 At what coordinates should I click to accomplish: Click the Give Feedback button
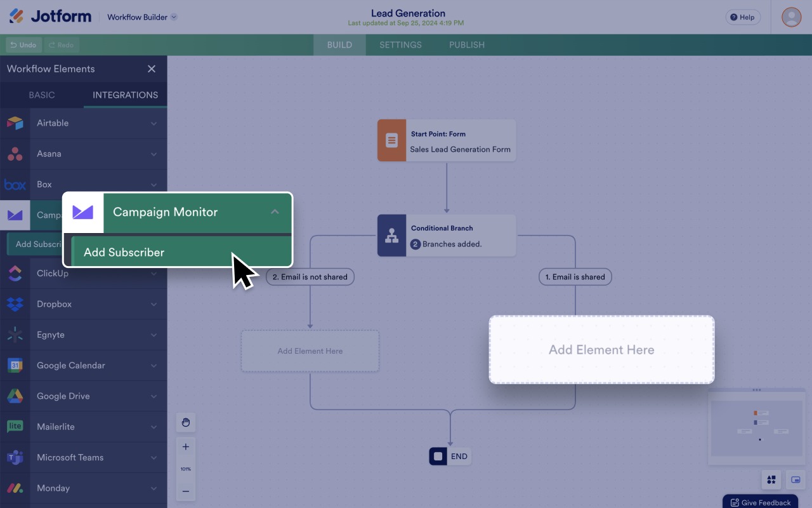pyautogui.click(x=760, y=502)
